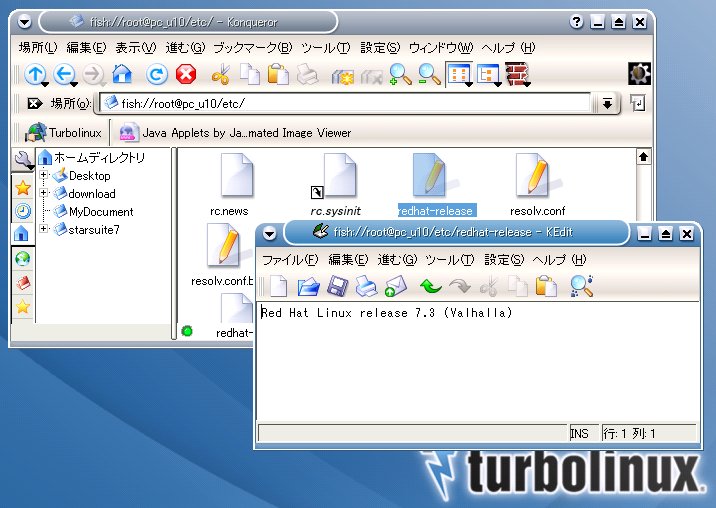This screenshot has width=716, height=508.
Task: Click the brick wall toolbar icon
Action: [516, 74]
